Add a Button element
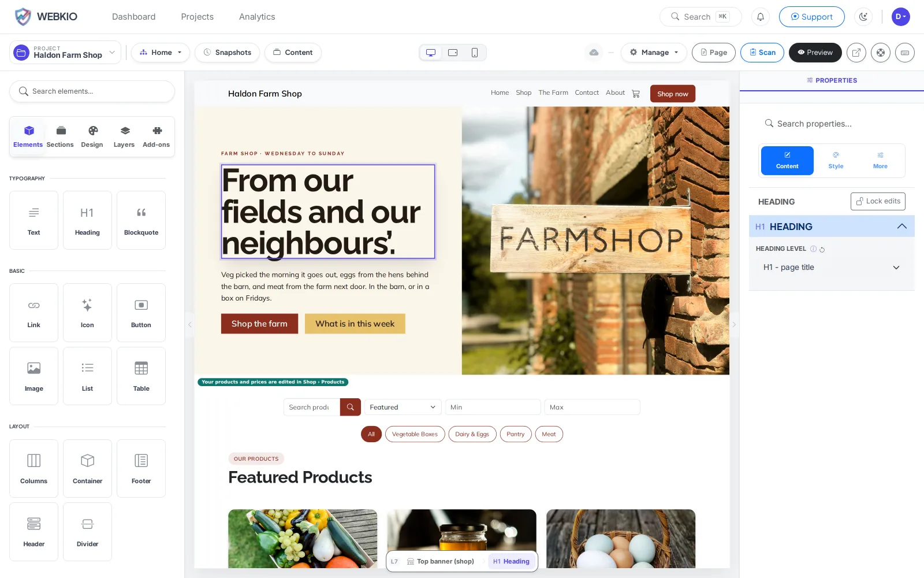The width and height of the screenshot is (924, 578). 141,313
